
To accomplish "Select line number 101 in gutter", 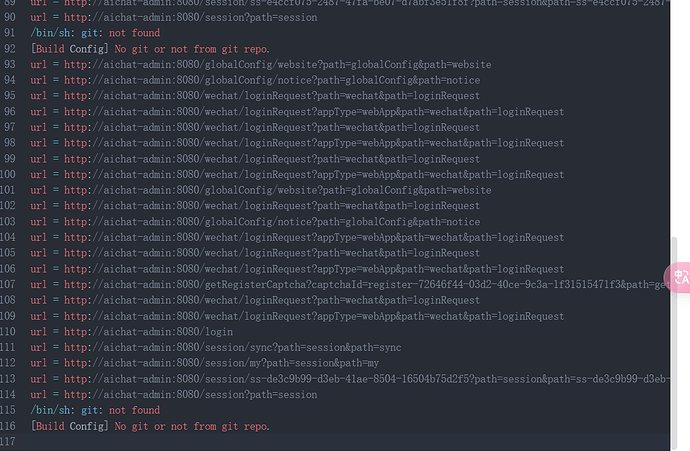I will click(8, 190).
